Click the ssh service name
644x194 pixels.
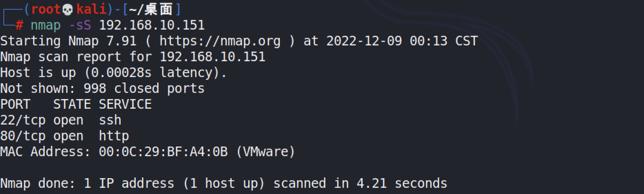110,120
